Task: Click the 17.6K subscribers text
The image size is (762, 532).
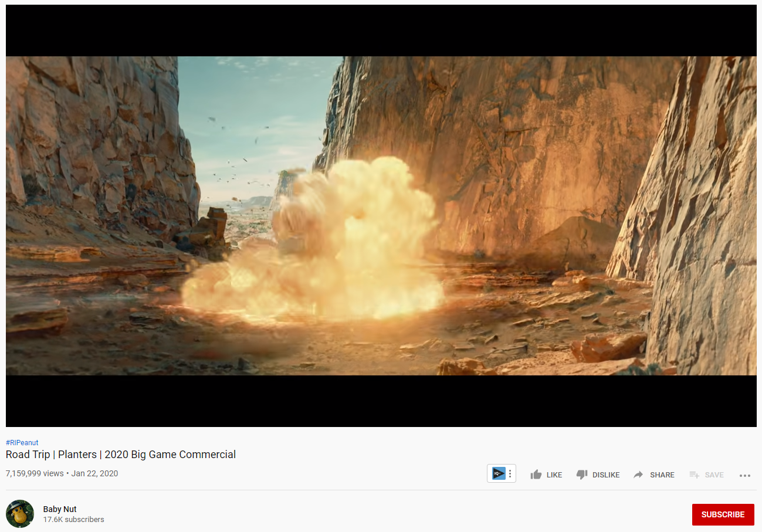Action: point(73,520)
